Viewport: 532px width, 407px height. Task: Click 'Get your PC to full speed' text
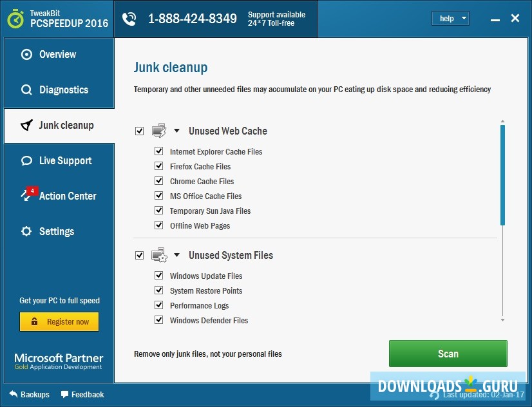coord(59,301)
